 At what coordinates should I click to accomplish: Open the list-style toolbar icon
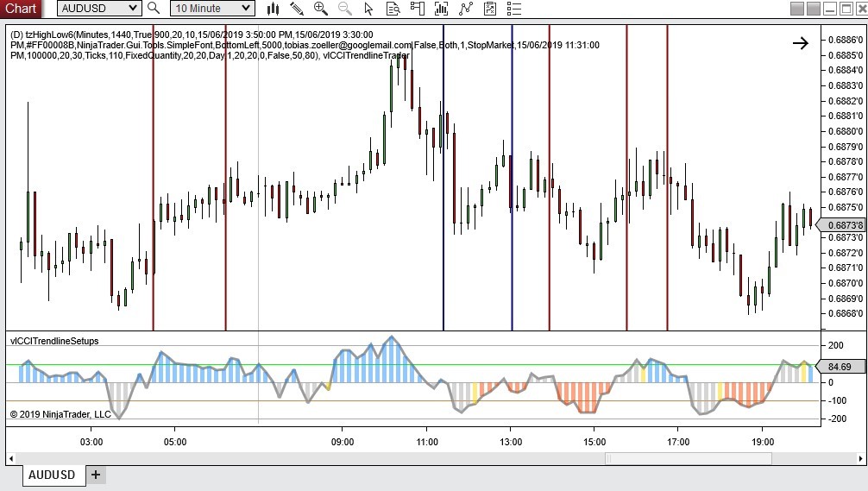514,9
